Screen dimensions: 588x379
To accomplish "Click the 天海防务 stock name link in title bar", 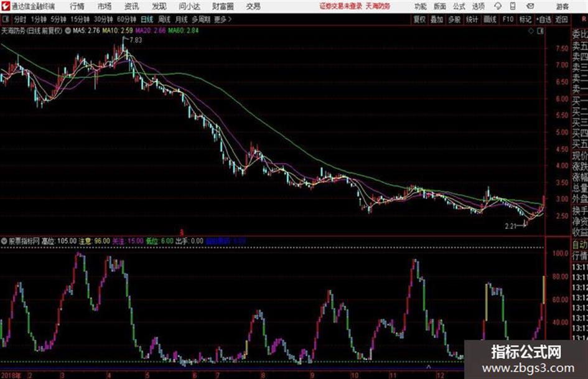I will tap(378, 6).
